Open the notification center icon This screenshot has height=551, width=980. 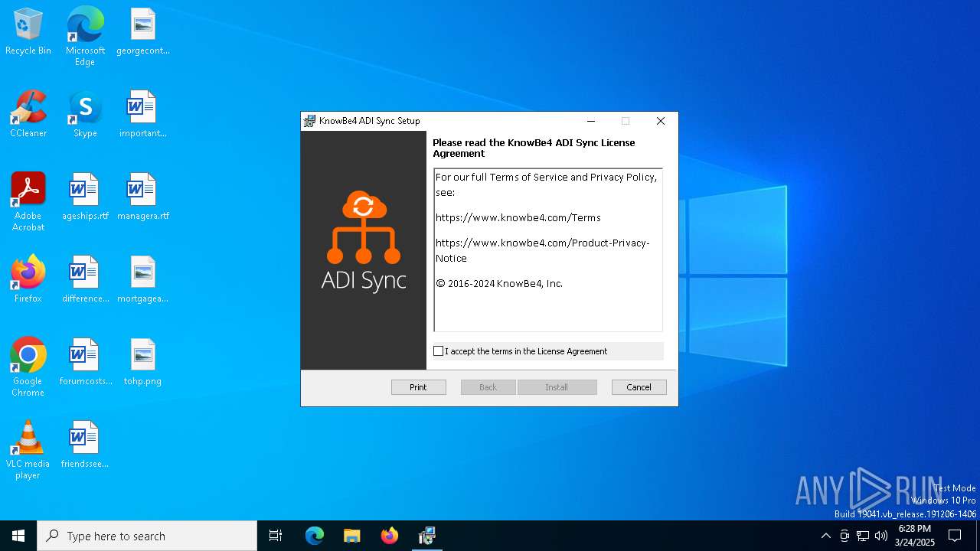point(955,536)
